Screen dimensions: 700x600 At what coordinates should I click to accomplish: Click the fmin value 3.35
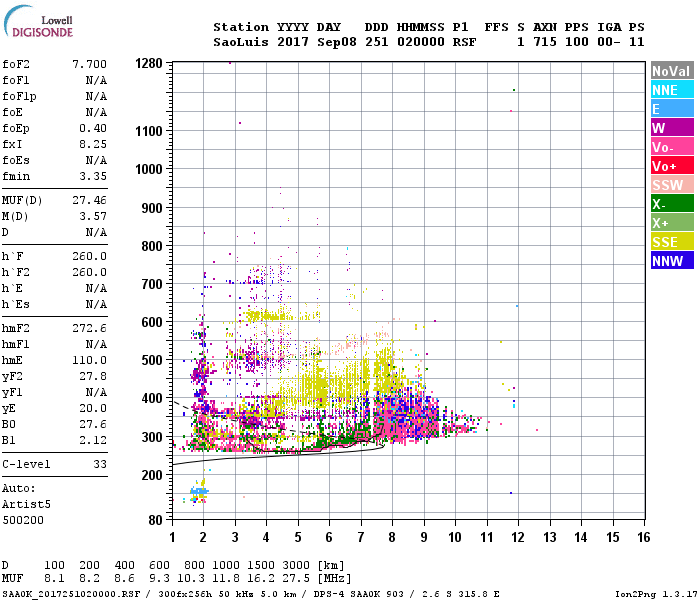93,176
